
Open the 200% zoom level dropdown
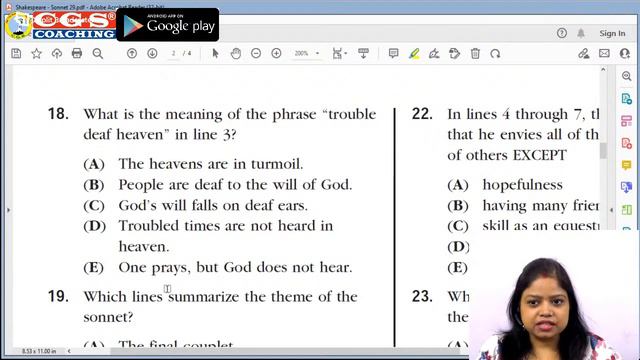[x=307, y=53]
